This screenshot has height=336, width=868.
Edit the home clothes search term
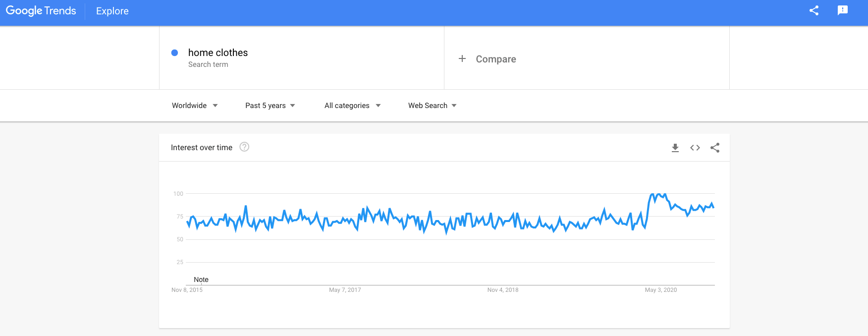coord(218,53)
